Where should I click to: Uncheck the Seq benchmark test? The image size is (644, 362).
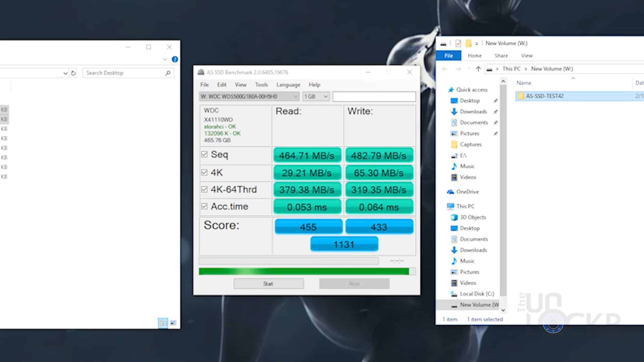click(205, 155)
